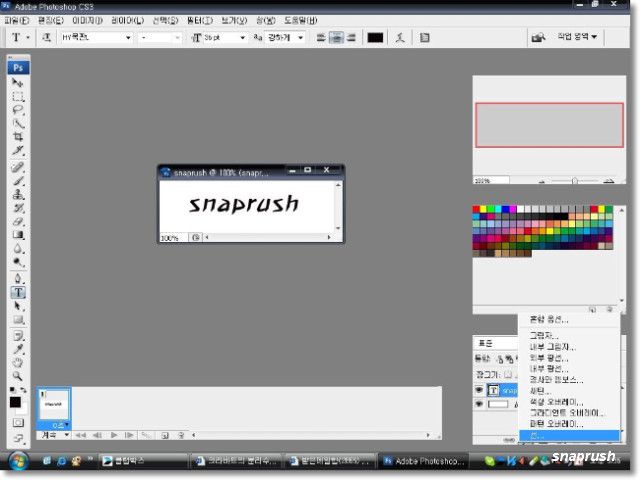Image resolution: width=640 pixels, height=480 pixels.
Task: Toggle the Character and Paragraph palettes
Action: (424, 38)
